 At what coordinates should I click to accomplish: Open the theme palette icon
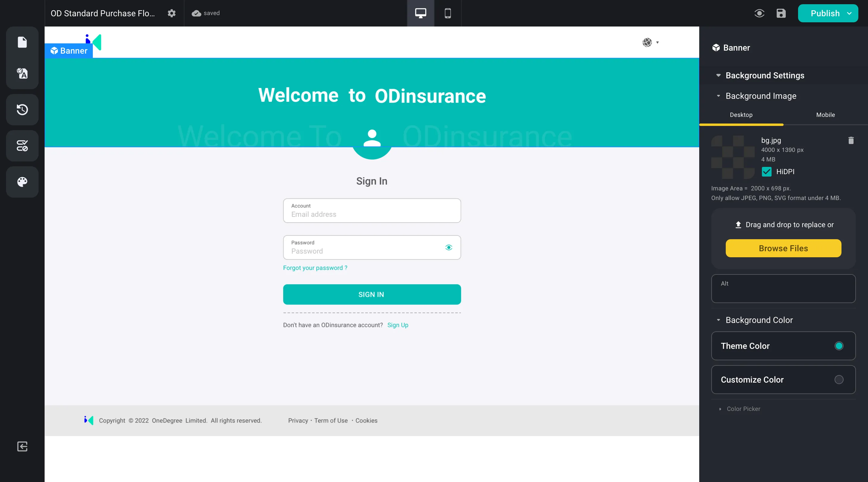[22, 182]
